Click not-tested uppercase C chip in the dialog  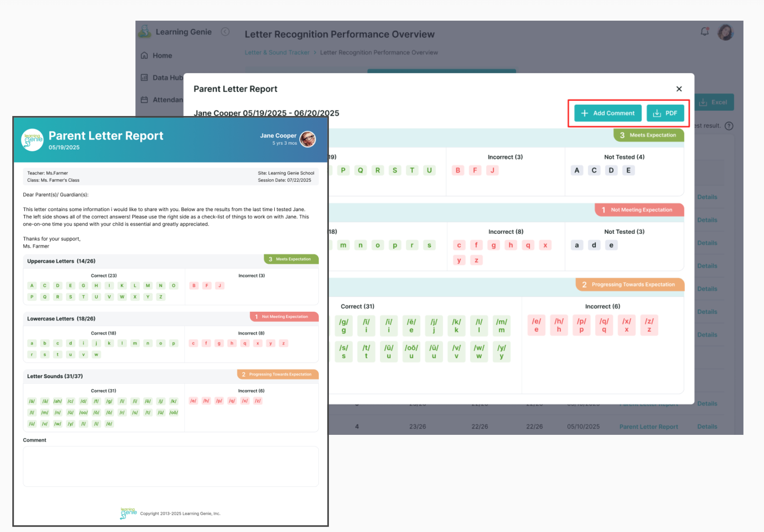594,170
